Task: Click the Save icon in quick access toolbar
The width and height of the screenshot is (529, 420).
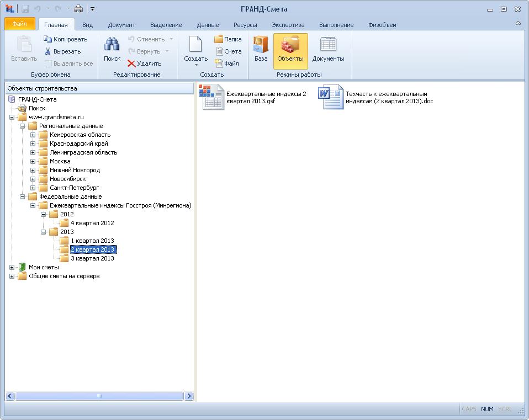Action: coord(25,9)
